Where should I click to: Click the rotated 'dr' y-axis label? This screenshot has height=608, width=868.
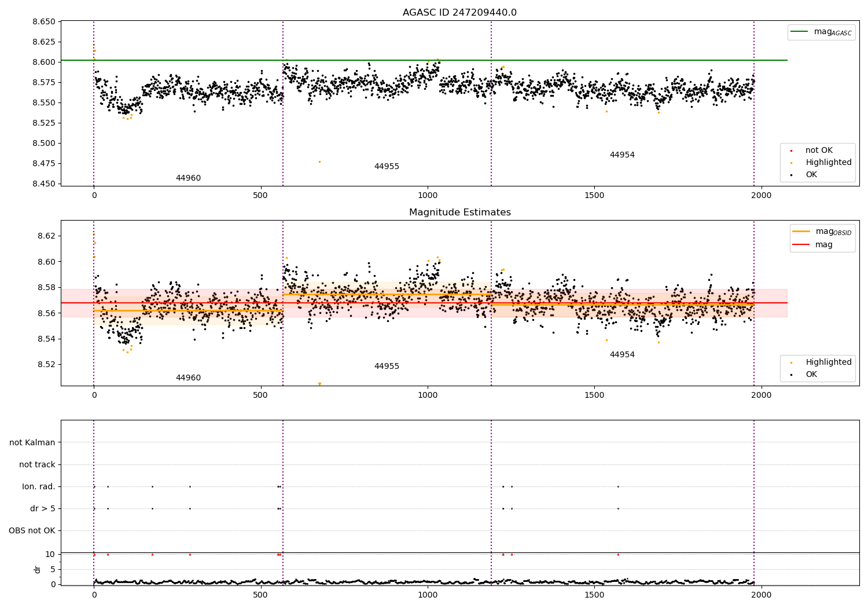tap(38, 569)
